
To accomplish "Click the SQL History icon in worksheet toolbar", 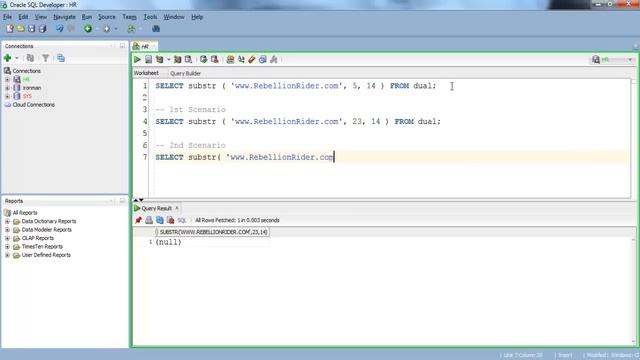I will 263,60.
